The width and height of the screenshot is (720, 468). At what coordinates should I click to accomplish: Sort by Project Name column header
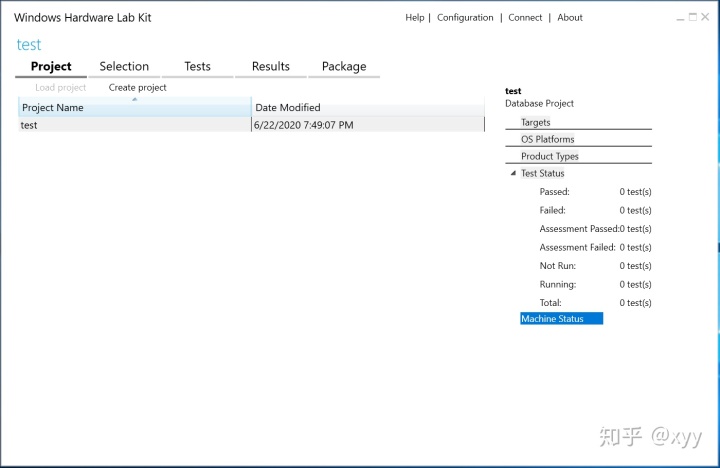pos(135,107)
